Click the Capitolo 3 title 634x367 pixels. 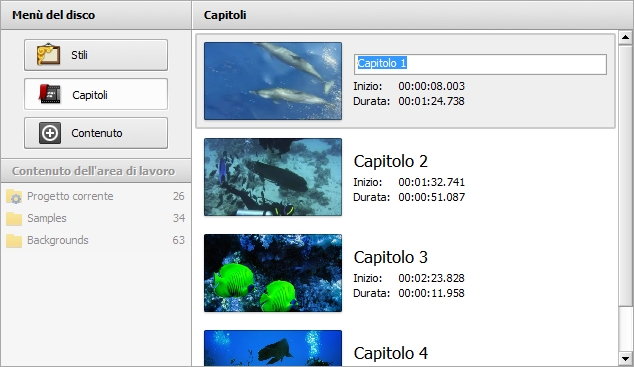[391, 257]
